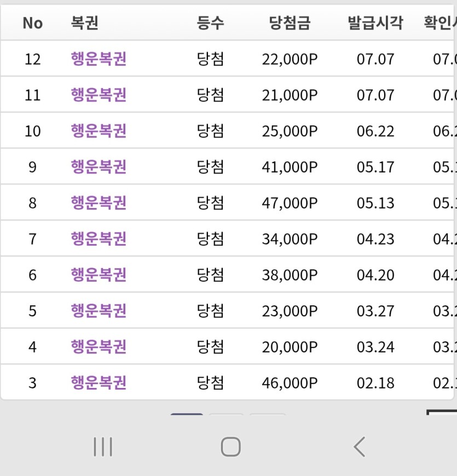Image resolution: width=457 pixels, height=476 pixels.
Task: Click the 38,000P prize amount
Action: pos(290,275)
